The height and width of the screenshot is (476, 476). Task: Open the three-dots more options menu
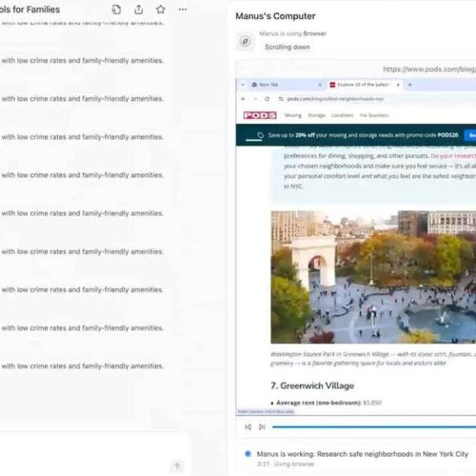point(183,10)
